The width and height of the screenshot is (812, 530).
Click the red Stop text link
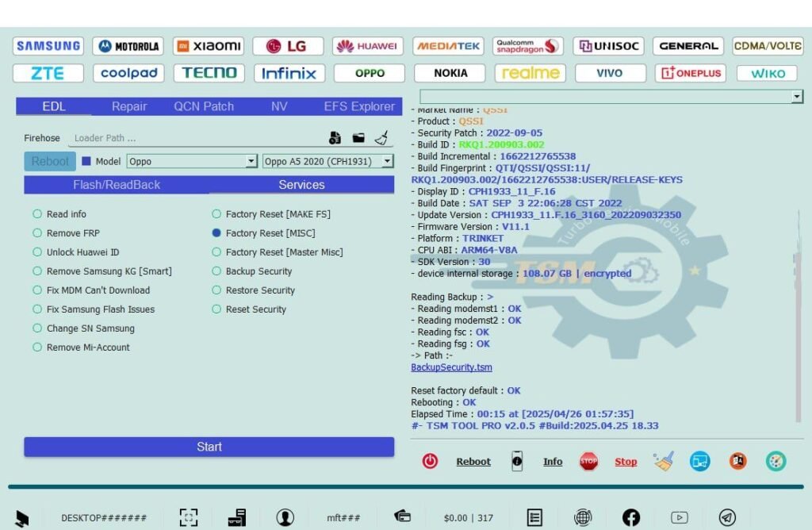[626, 461]
